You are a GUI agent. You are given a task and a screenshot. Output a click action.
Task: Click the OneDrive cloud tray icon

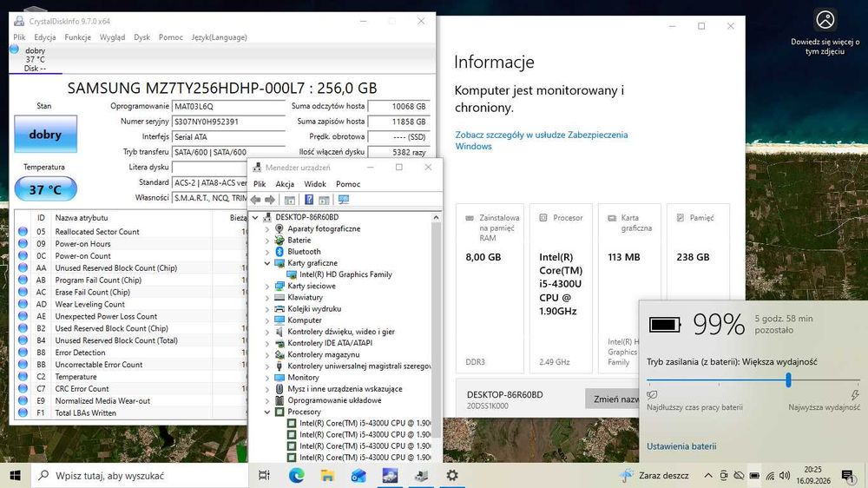point(739,476)
